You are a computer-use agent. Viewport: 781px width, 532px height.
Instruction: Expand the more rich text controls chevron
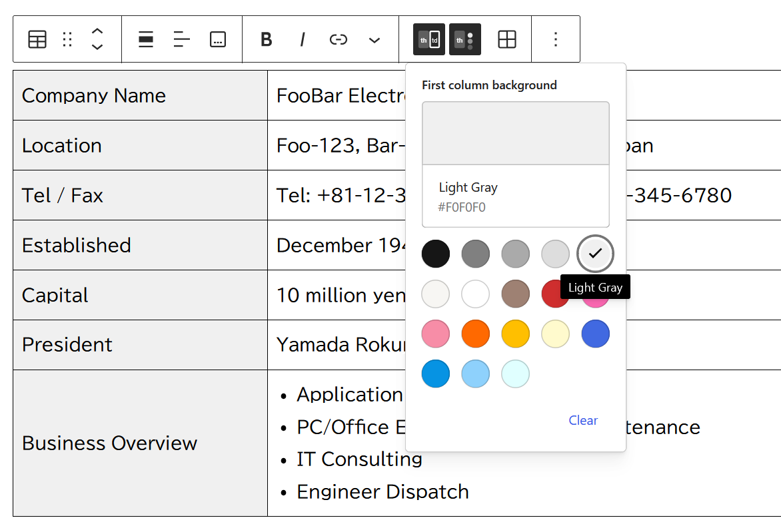point(374,39)
